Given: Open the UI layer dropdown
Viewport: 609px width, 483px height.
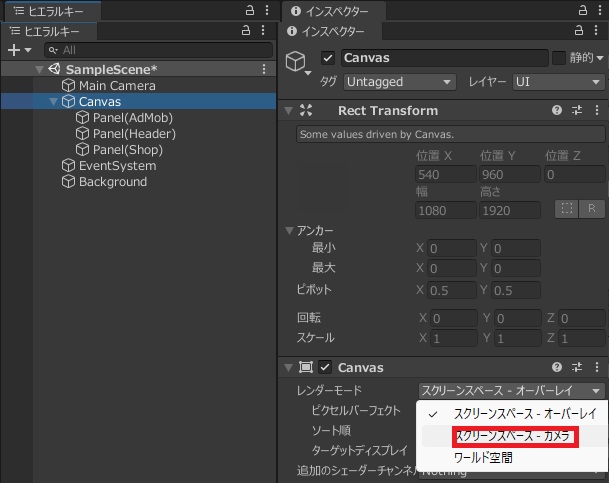Looking at the screenshot, I should pyautogui.click(x=557, y=82).
